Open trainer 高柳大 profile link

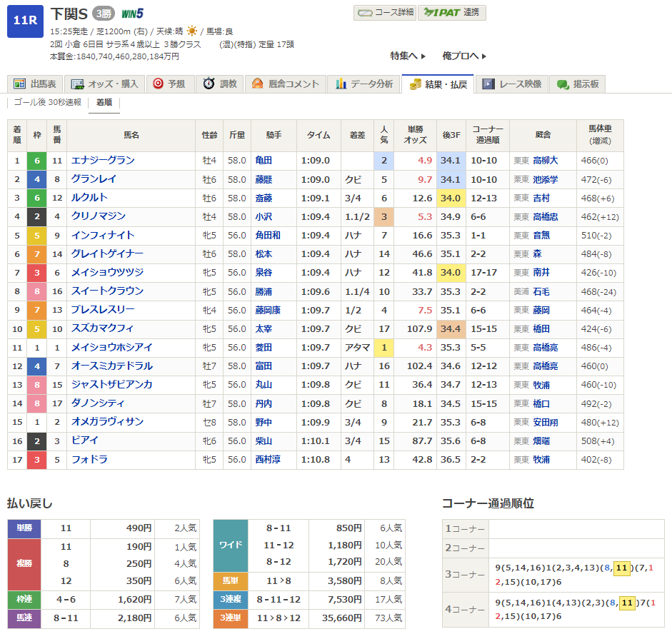546,161
